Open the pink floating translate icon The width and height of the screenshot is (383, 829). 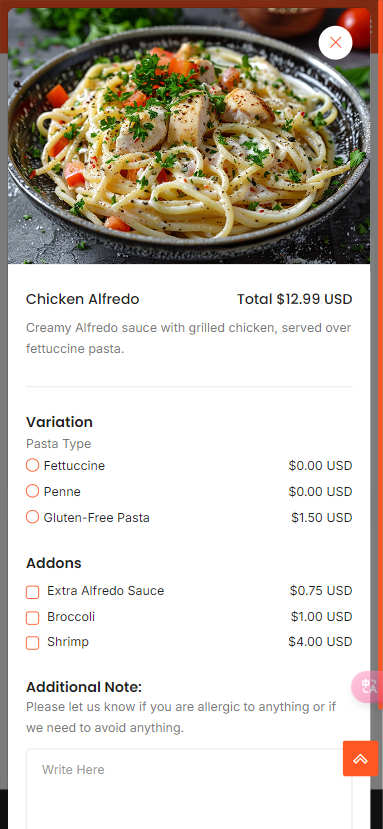click(x=368, y=686)
